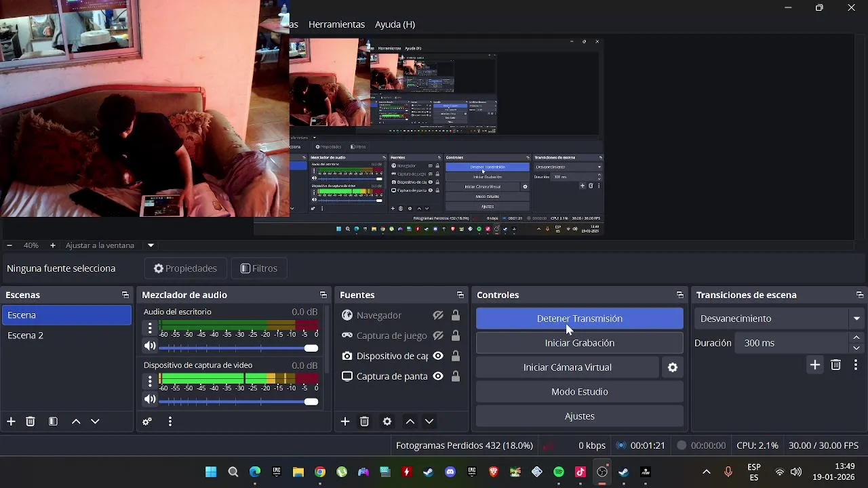Adjust Dispositivo de captura de vídeo volume slider
The image size is (868, 488).
(238, 401)
